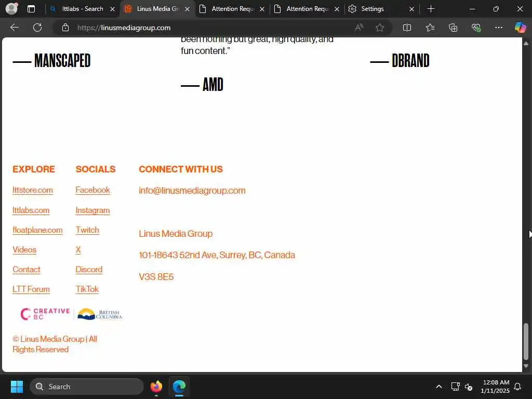Open Browser essentials heart icon
Viewport: 532px width, 399px height.
coord(476,28)
